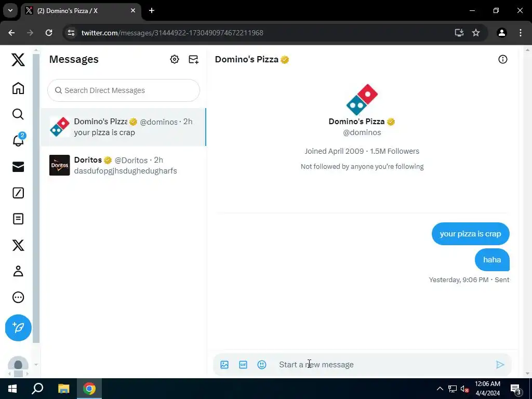This screenshot has width=532, height=399.
Task: Open File Explorer from taskbar
Action: (x=63, y=389)
